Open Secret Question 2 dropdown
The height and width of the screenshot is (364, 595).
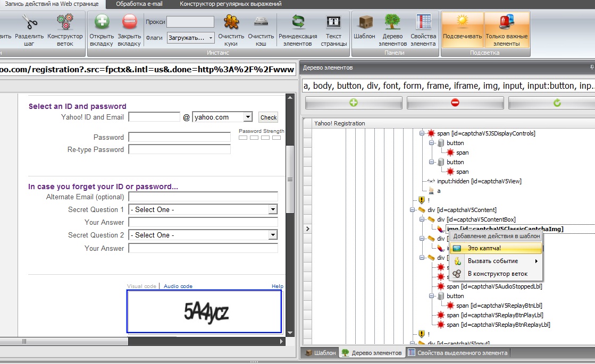click(203, 235)
